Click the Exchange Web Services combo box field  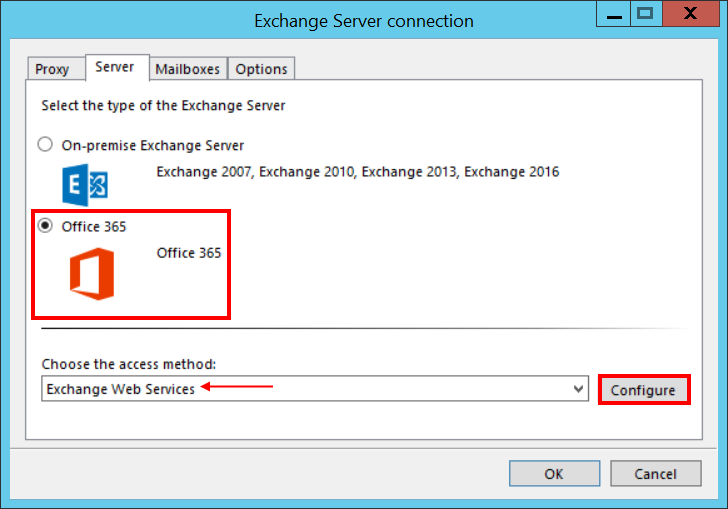click(300, 389)
